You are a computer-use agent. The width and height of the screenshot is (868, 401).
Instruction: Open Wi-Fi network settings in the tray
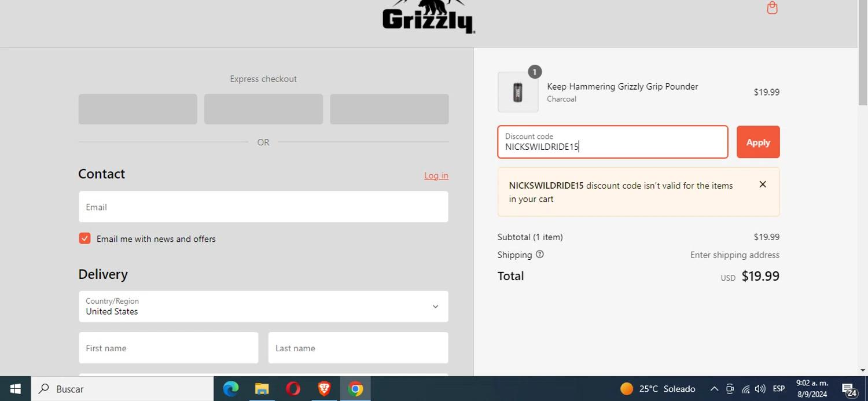(745, 389)
